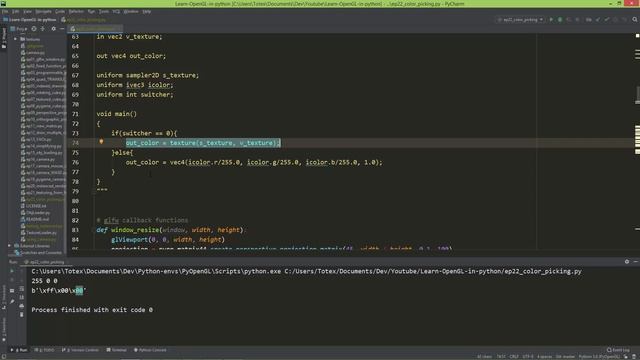The height and width of the screenshot is (360, 640).
Task: Expand the textures folder in project tree
Action: [x=16, y=39]
